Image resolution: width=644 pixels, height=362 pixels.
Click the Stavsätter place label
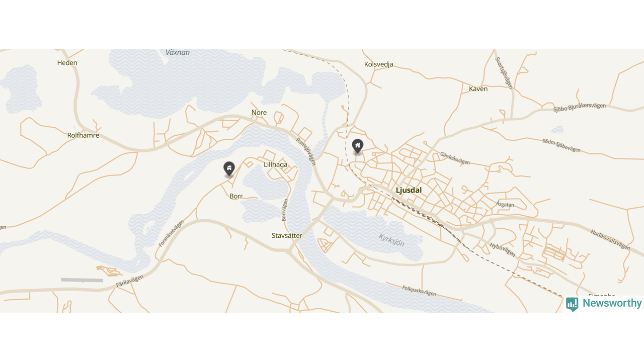[287, 235]
